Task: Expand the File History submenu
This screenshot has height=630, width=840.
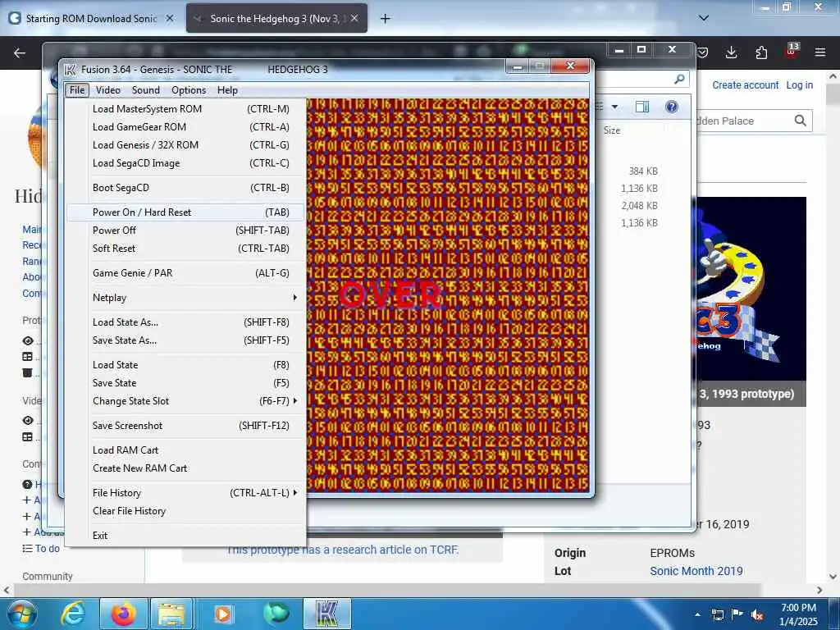Action: pyautogui.click(x=185, y=493)
